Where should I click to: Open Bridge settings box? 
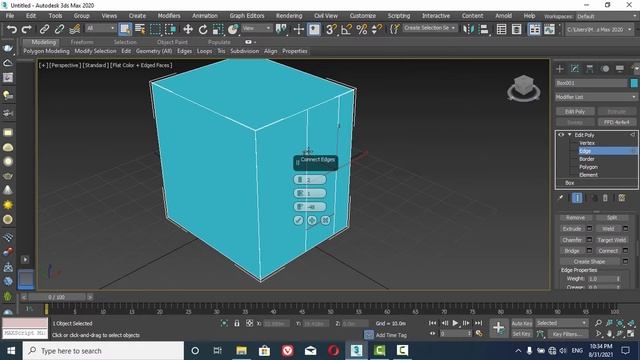coord(589,251)
